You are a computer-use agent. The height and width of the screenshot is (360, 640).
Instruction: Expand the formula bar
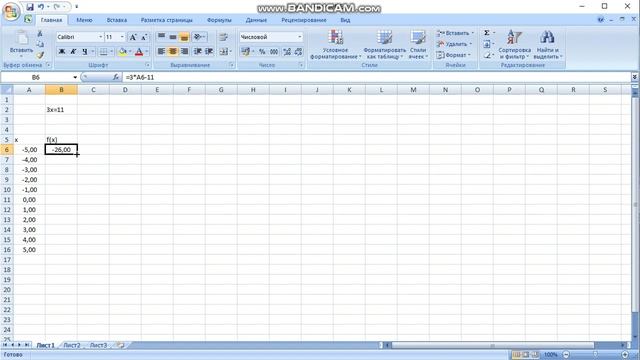click(634, 77)
